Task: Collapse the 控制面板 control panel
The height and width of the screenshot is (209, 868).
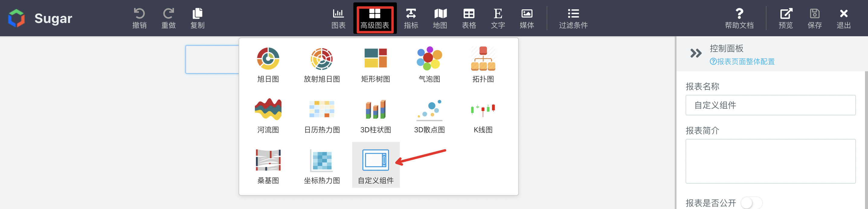Action: (696, 53)
